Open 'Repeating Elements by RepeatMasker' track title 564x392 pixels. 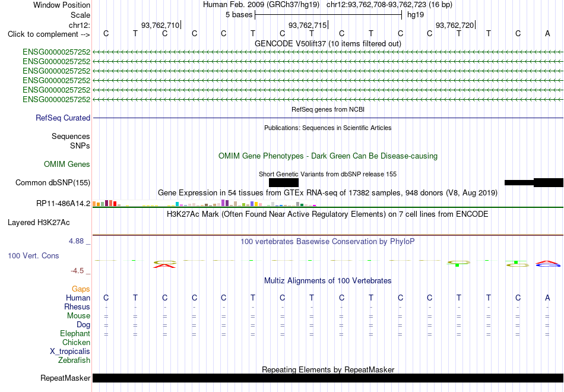328,369
